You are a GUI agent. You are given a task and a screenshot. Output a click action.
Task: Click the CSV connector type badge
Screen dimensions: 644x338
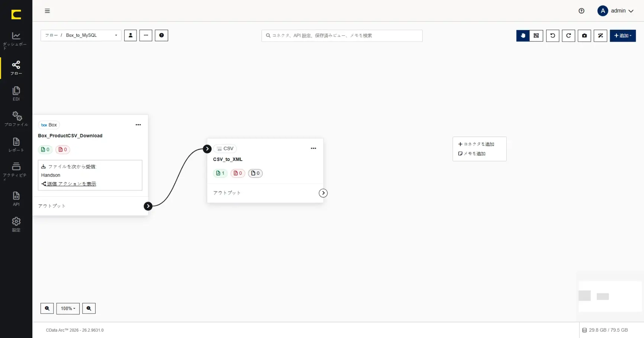225,148
